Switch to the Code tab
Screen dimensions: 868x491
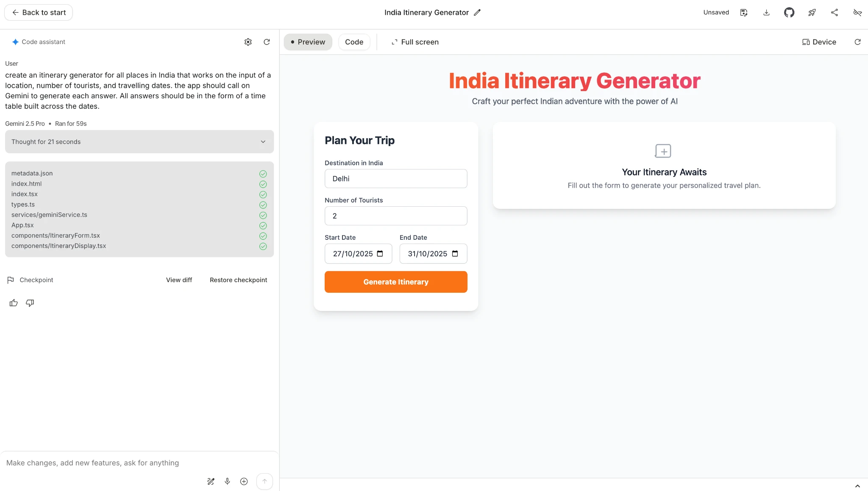(x=354, y=42)
